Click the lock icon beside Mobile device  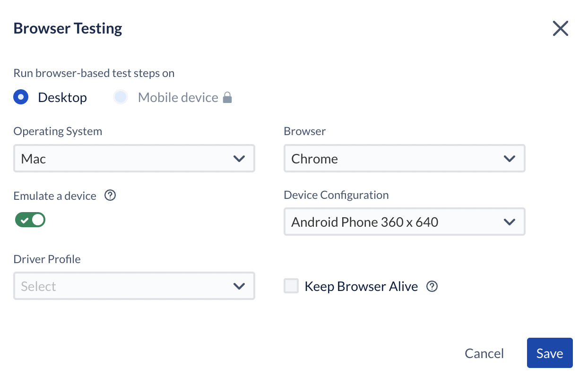pyautogui.click(x=227, y=98)
